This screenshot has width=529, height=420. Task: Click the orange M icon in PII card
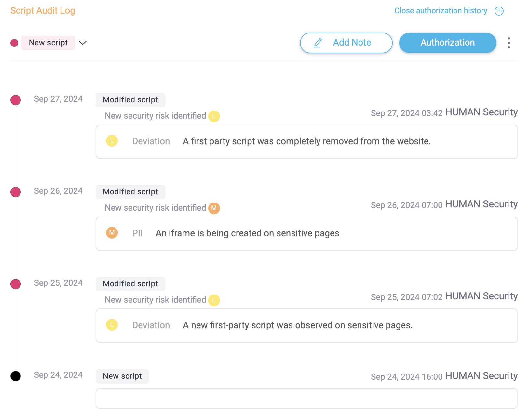pos(112,233)
